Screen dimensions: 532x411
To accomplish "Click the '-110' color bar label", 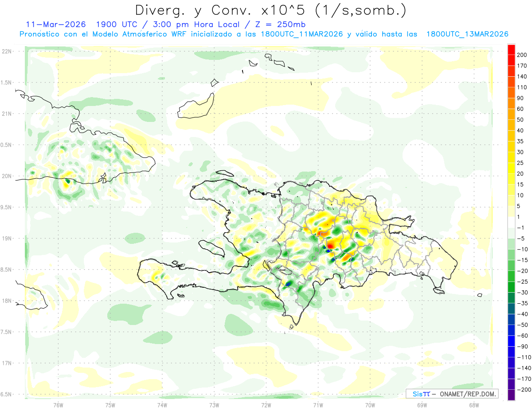I will click(x=525, y=357).
